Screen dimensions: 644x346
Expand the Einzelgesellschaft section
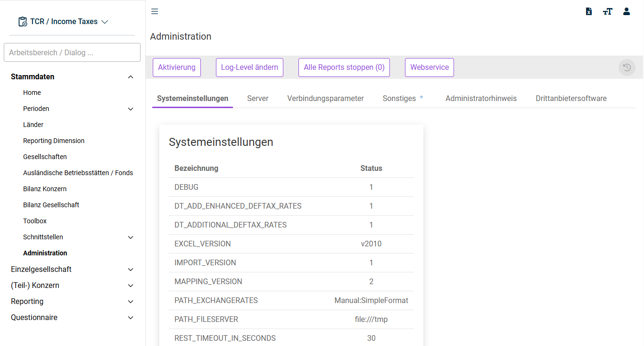[x=131, y=270]
